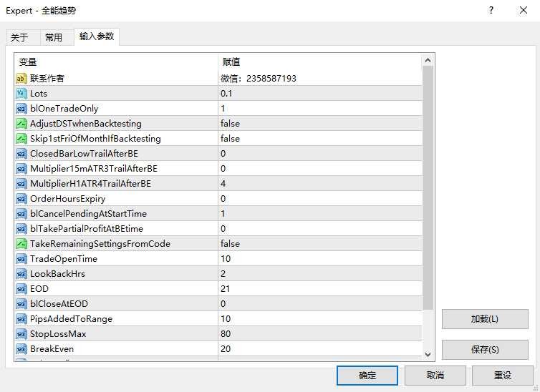The width and height of the screenshot is (540, 392).
Task: Click the boolean icon beside AdjustDSTwhenBacktesting
Action: pyautogui.click(x=21, y=124)
